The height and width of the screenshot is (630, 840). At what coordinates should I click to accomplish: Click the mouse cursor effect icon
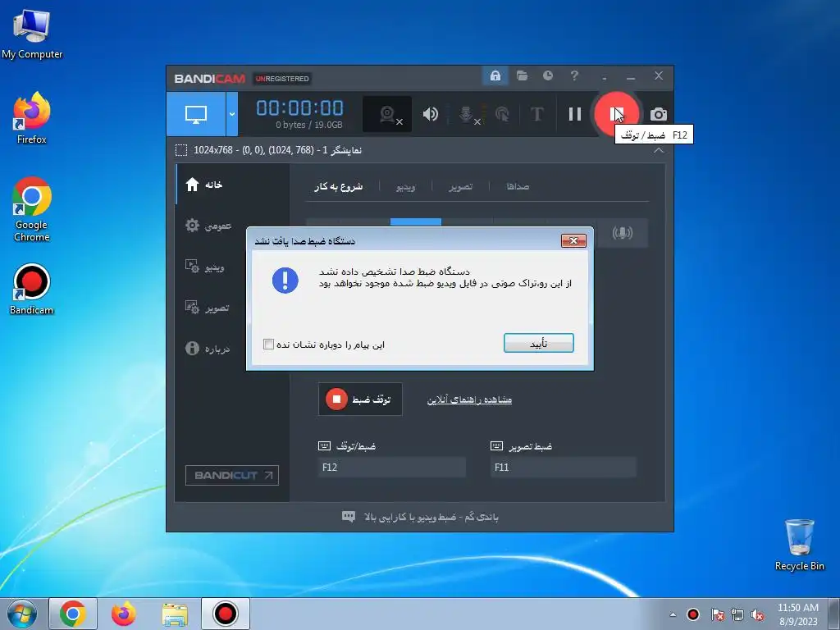coord(502,114)
